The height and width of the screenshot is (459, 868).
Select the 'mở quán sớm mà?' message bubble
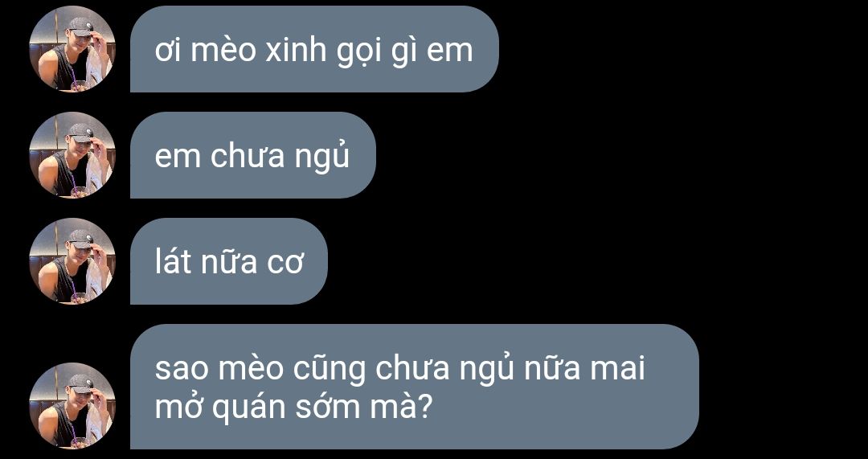(415, 387)
